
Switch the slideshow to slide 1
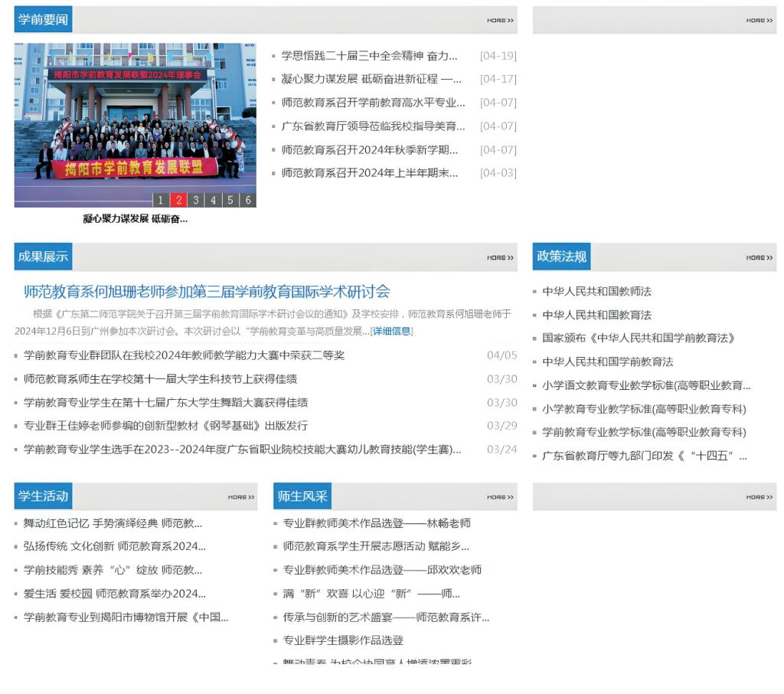point(161,200)
